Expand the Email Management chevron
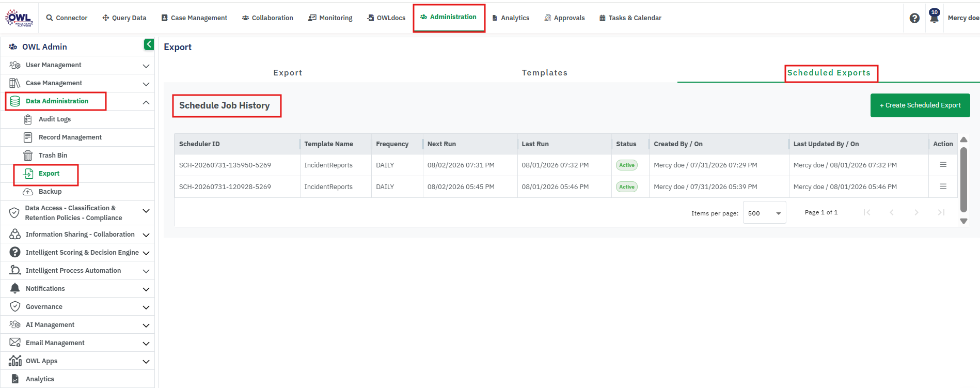Screen dimensions: 980x388 click(146, 344)
